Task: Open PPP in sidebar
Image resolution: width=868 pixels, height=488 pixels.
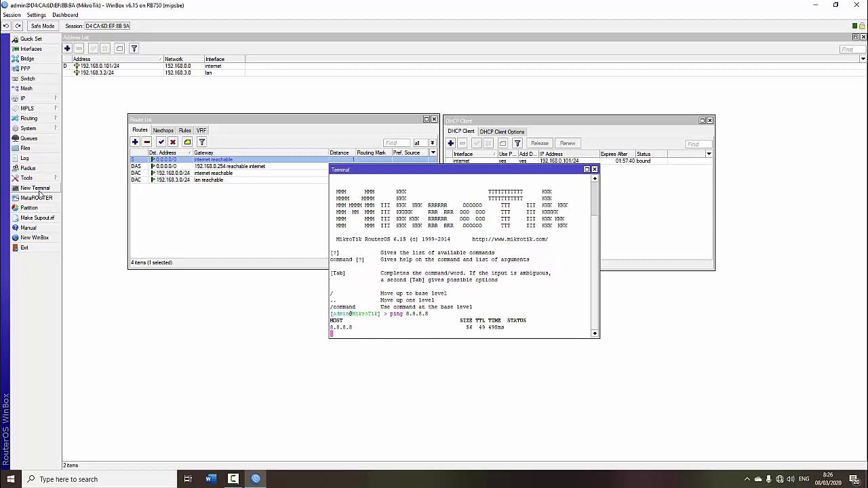Action: [x=25, y=68]
